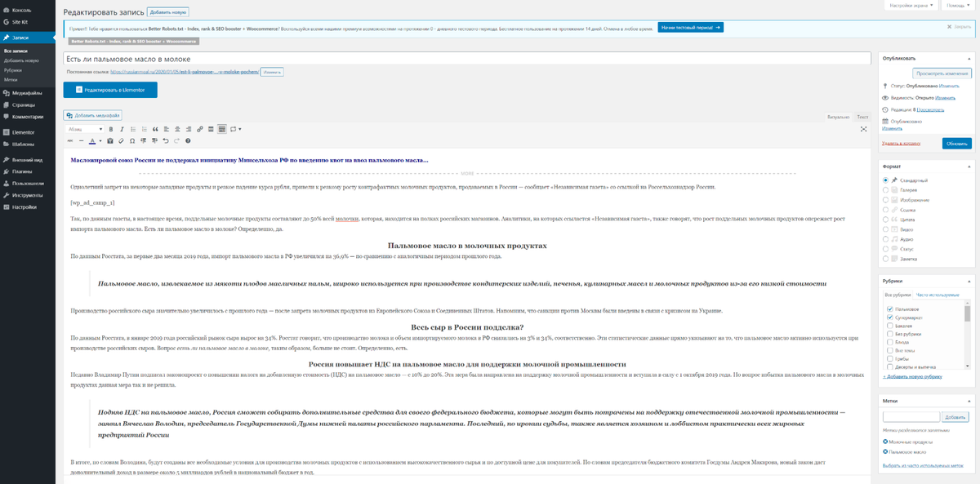The height and width of the screenshot is (484, 980).
Task: Enable the distraction-free fullscreen editor mode
Action: [864, 129]
